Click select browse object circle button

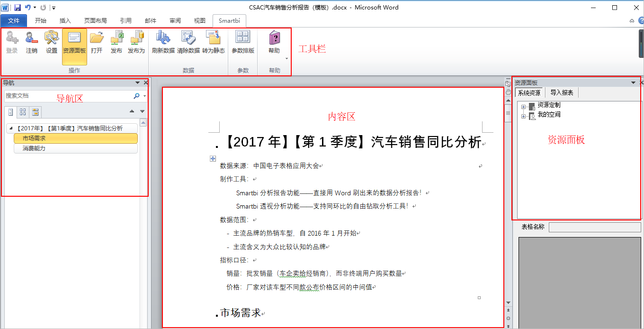click(508, 318)
